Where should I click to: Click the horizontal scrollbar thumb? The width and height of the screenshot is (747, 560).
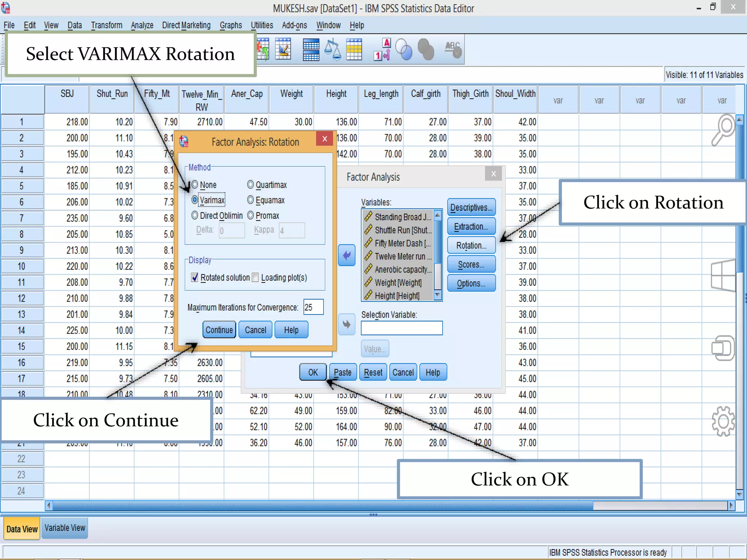click(323, 506)
